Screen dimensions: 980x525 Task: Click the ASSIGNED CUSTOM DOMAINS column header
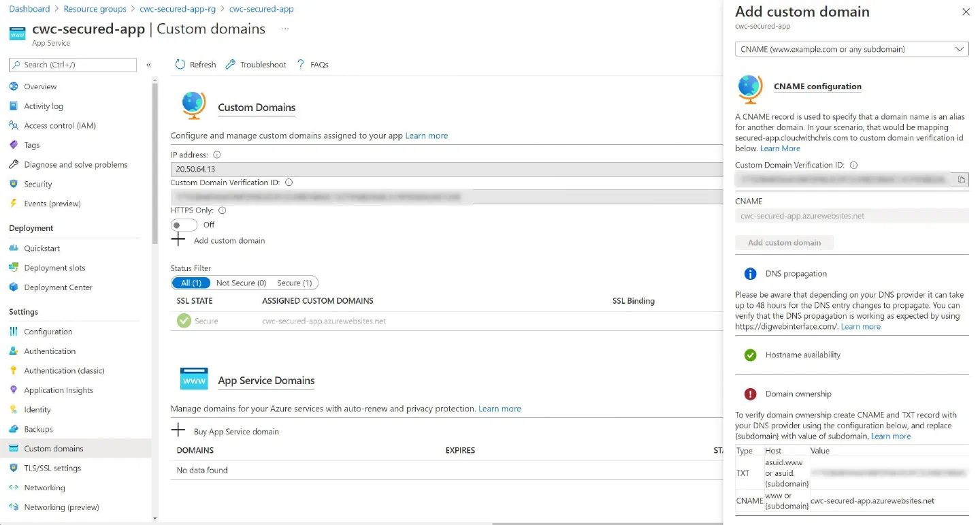317,300
